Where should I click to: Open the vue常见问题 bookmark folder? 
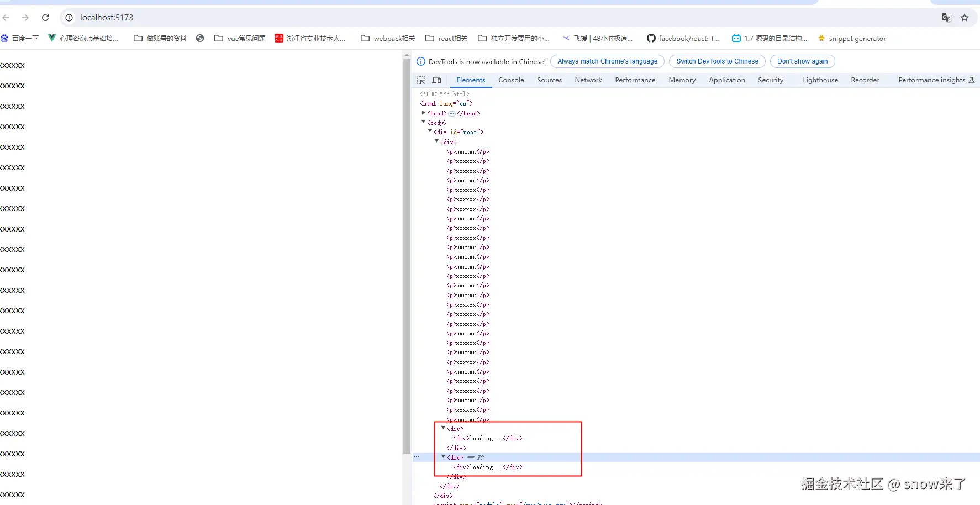point(240,38)
